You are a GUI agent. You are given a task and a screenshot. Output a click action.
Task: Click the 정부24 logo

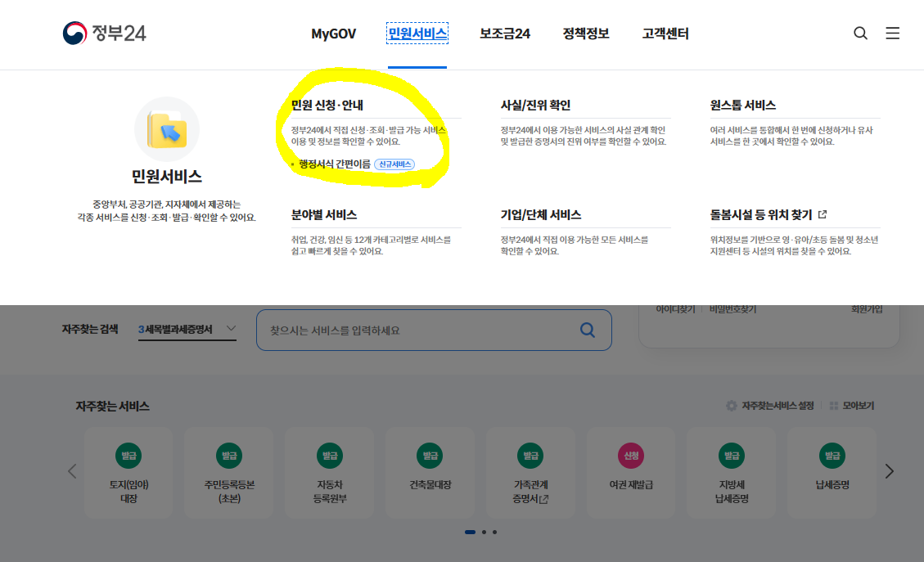[x=104, y=33]
